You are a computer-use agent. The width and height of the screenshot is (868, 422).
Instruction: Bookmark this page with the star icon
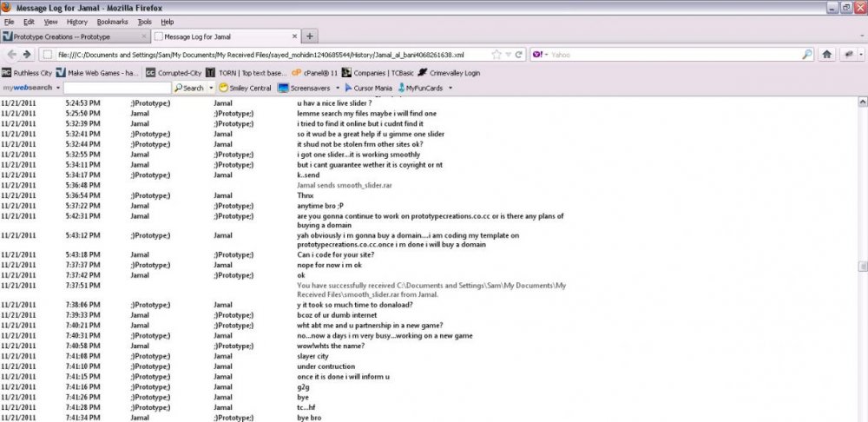tap(496, 54)
